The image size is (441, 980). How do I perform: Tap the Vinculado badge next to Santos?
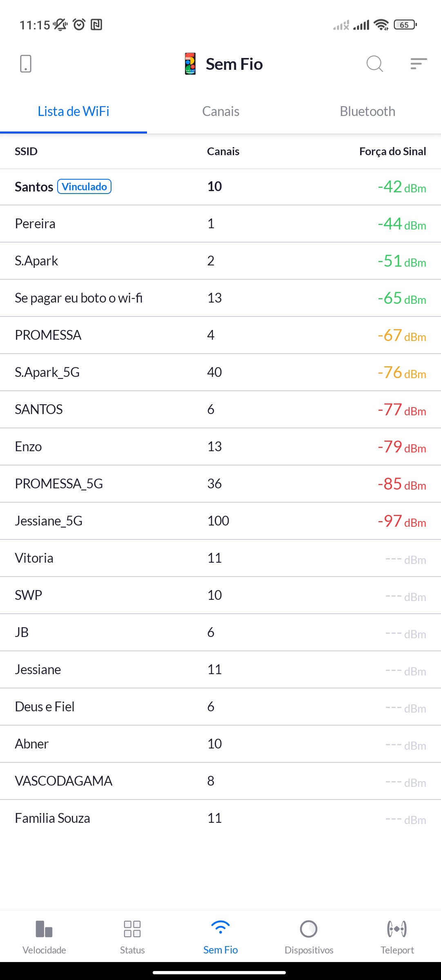tap(85, 187)
